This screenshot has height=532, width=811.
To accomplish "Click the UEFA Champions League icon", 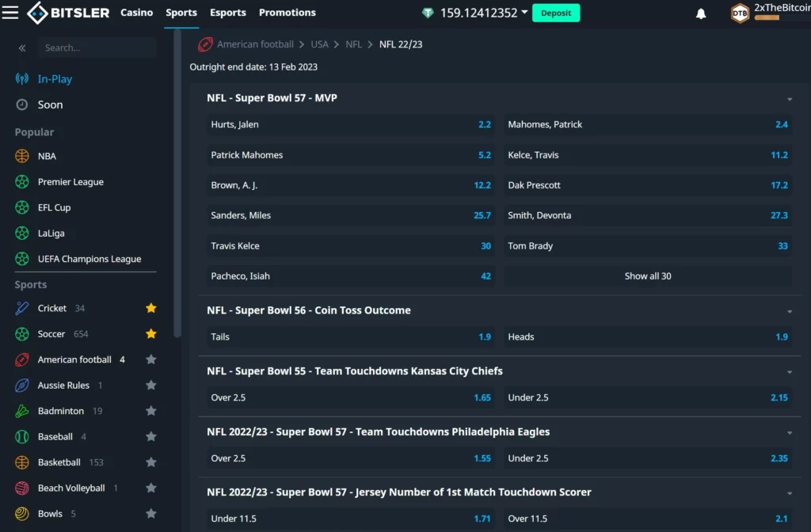I will 21,259.
